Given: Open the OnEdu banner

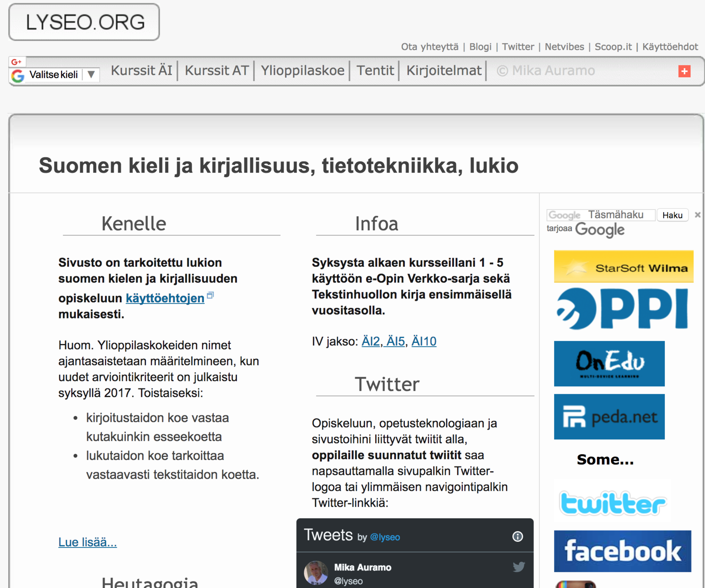Looking at the screenshot, I should coord(609,364).
